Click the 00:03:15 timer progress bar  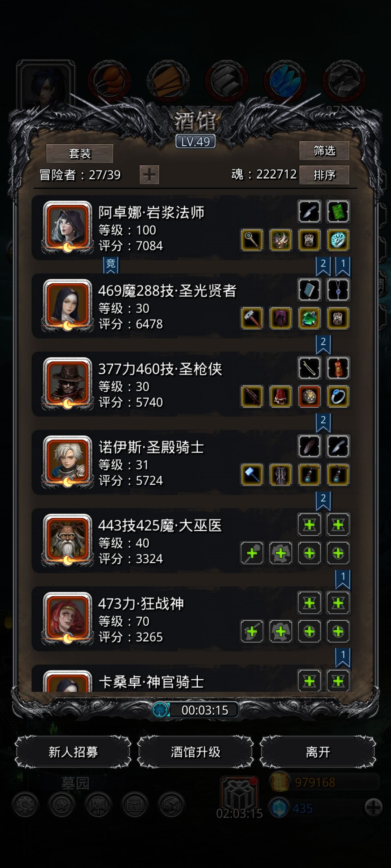click(x=195, y=710)
